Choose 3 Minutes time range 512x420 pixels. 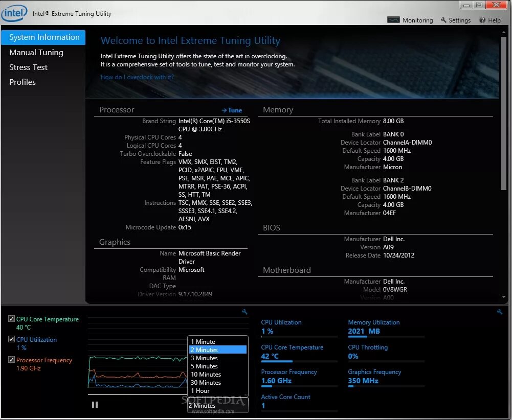click(218, 358)
